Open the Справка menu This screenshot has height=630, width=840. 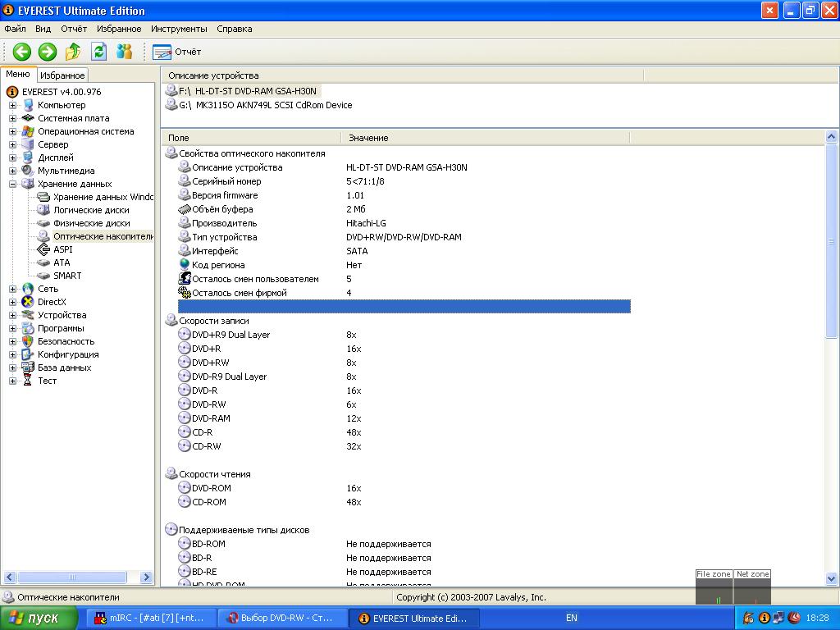tap(235, 29)
